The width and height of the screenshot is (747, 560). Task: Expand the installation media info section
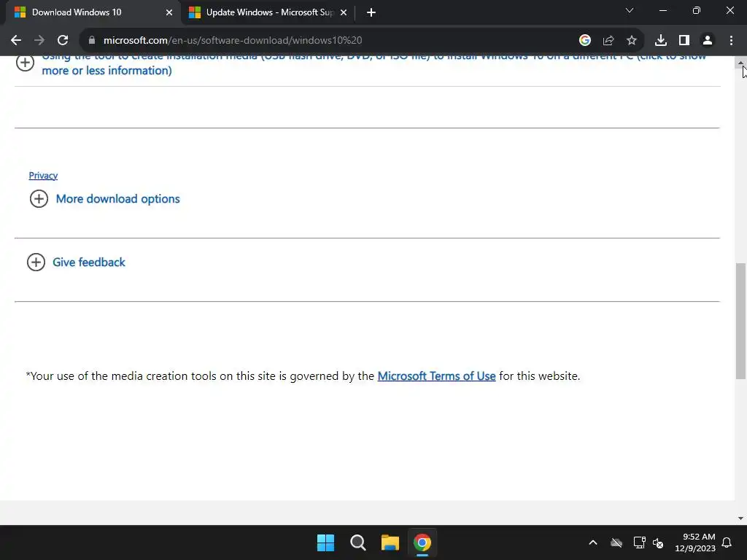coord(25,63)
